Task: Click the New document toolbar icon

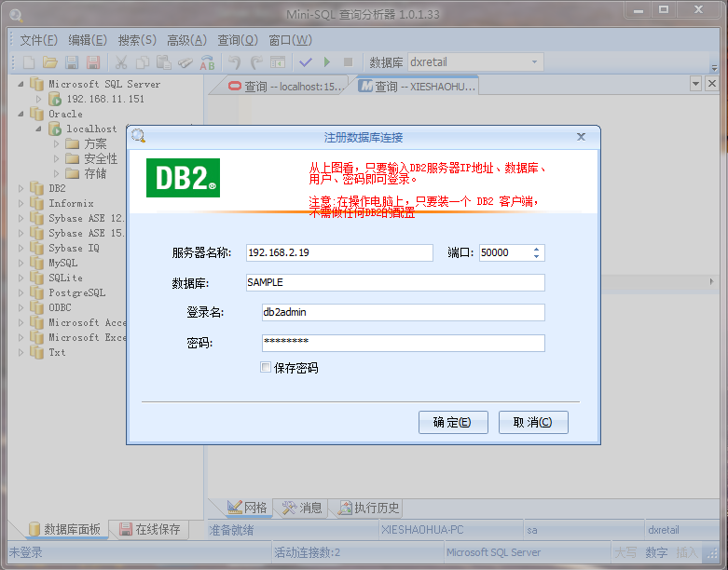Action: coord(29,62)
